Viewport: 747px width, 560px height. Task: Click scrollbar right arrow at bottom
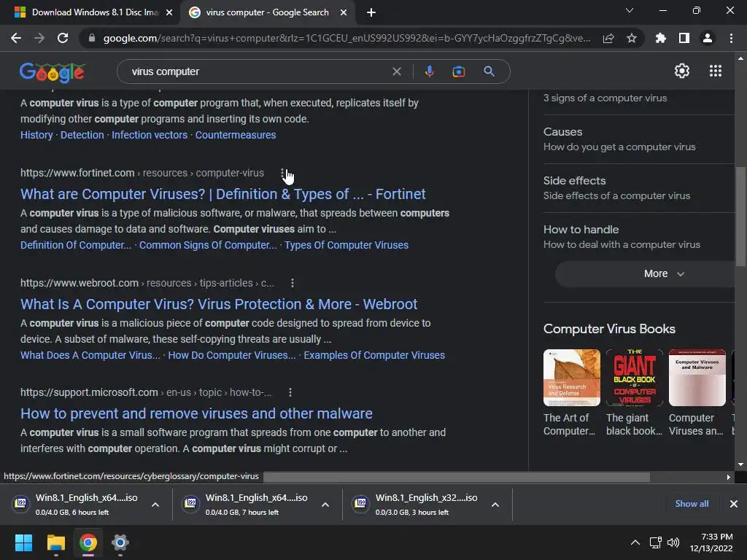[729, 477]
